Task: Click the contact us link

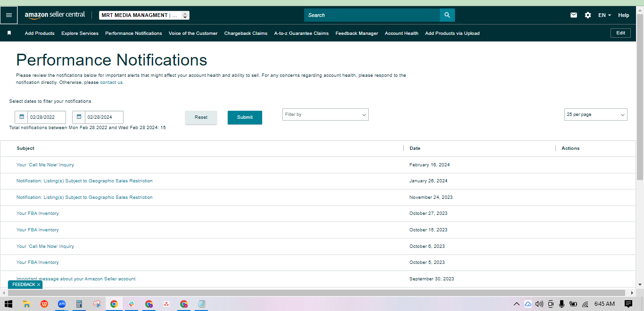Action: [111, 82]
